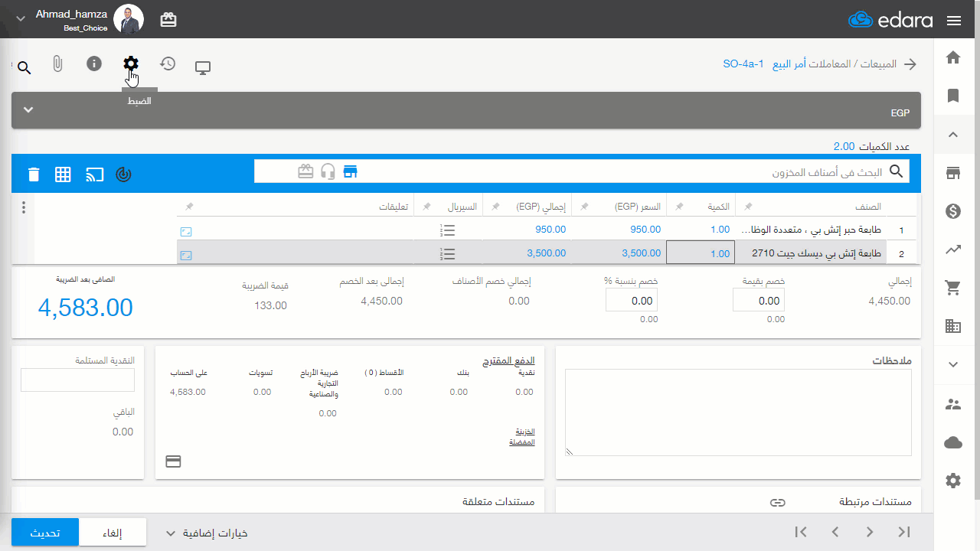This screenshot has width=980, height=551.
Task: Open the additional options dropdown
Action: tap(207, 533)
